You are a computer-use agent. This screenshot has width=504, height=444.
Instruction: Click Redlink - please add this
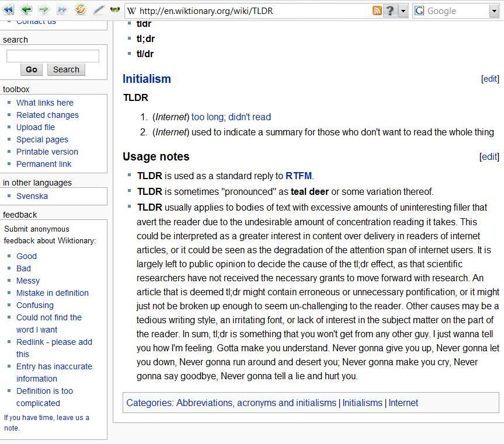click(x=54, y=348)
